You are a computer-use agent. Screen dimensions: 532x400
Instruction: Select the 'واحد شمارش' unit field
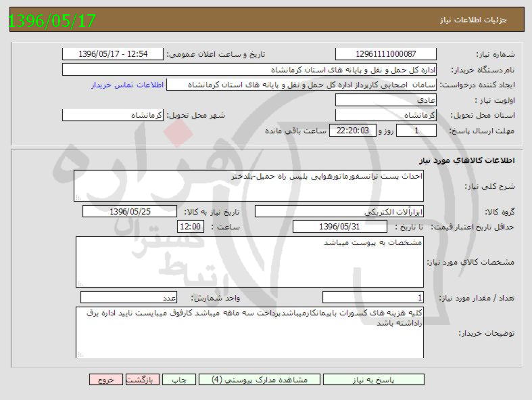coord(129,298)
